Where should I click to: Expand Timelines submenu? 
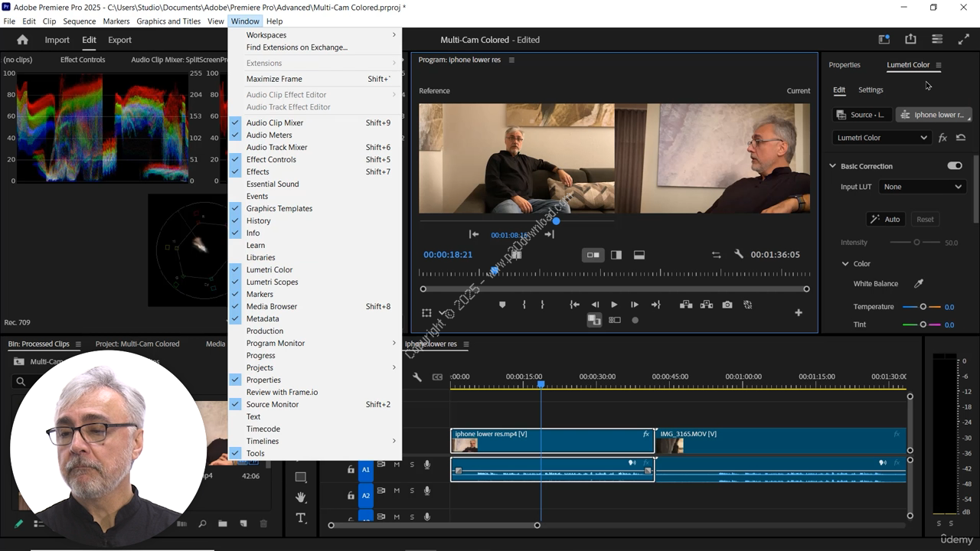(x=315, y=441)
